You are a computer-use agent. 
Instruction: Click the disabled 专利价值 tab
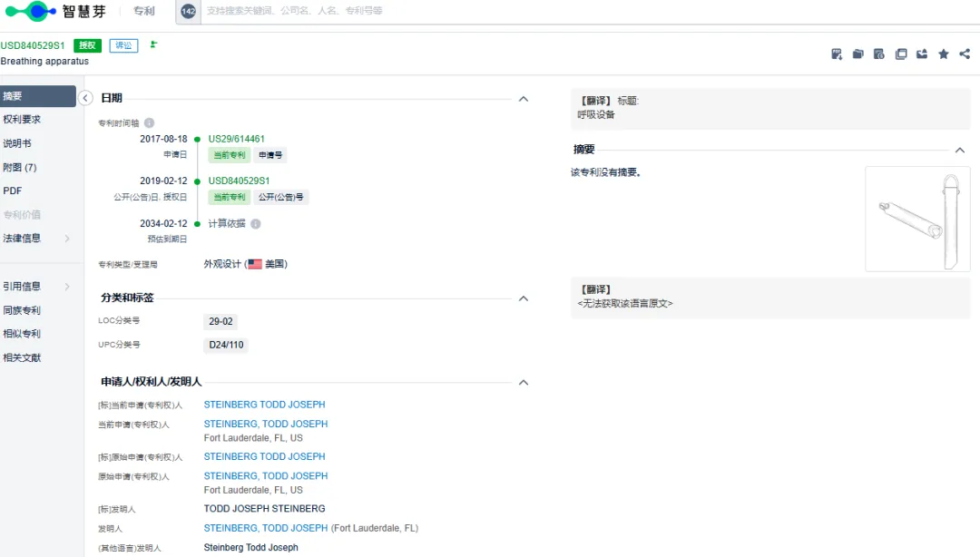[22, 214]
